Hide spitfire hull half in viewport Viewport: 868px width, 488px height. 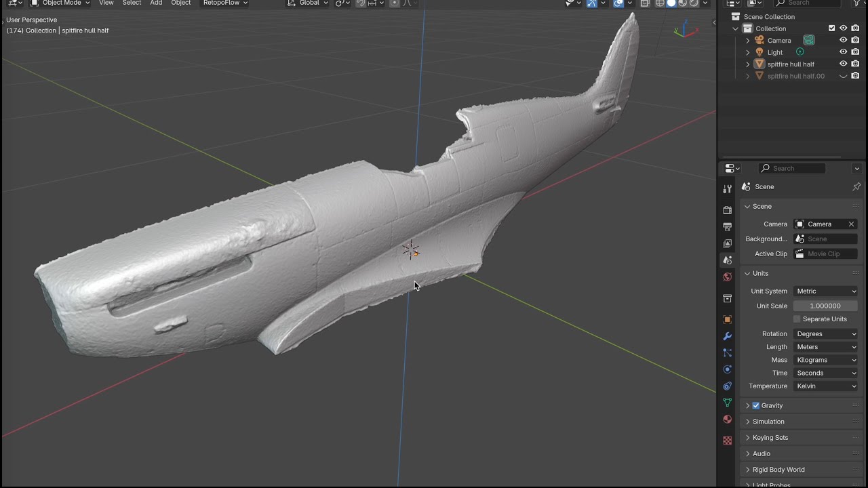[844, 64]
